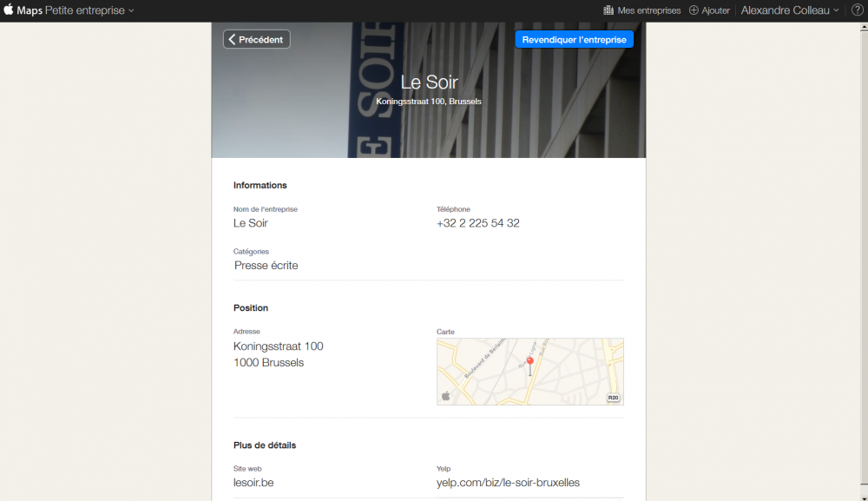Open the Petite entreprise dropdown
Image resolution: width=868 pixels, height=501 pixels.
(89, 10)
